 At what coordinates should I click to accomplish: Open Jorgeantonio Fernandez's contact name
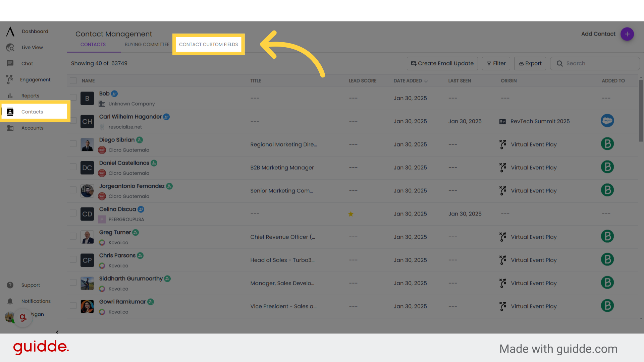pyautogui.click(x=132, y=186)
